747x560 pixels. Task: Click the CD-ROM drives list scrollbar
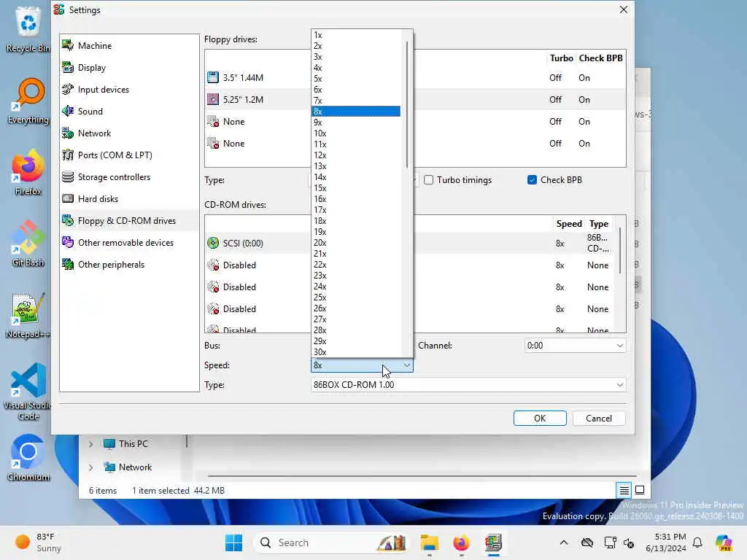pos(620,251)
